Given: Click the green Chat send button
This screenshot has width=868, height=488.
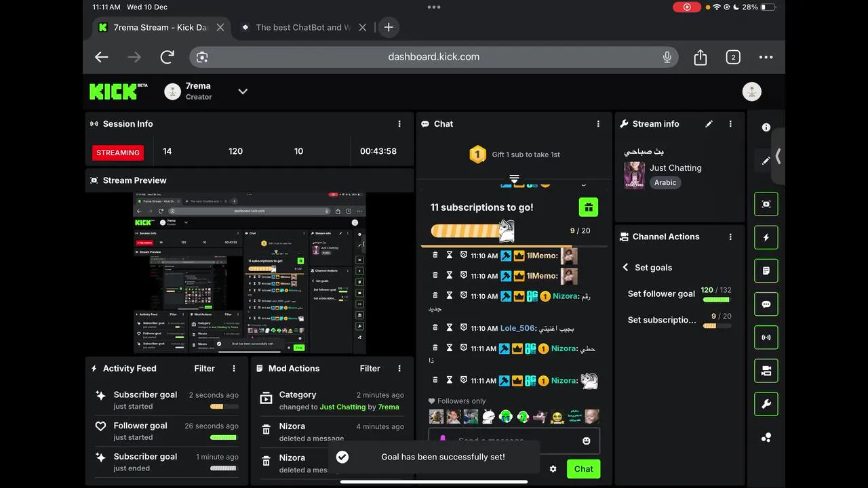Looking at the screenshot, I should pyautogui.click(x=583, y=469).
